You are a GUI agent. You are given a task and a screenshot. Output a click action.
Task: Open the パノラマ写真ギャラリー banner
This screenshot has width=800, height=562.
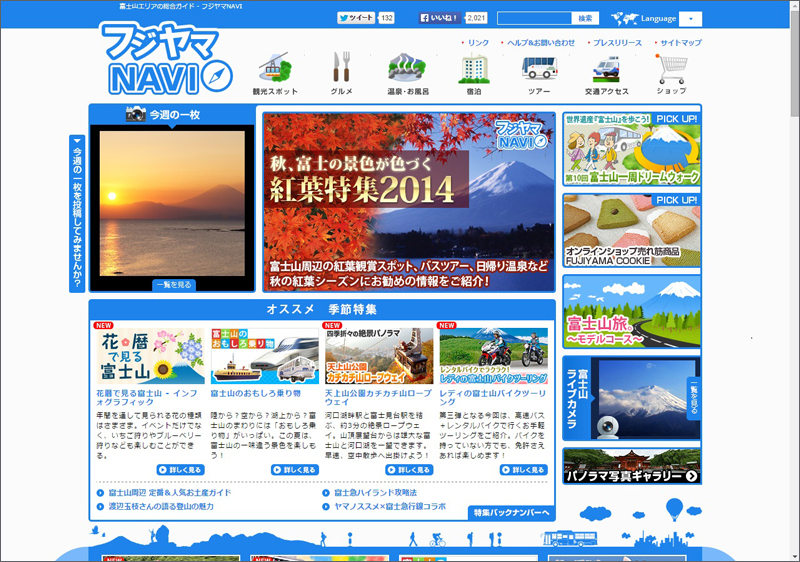(x=632, y=466)
